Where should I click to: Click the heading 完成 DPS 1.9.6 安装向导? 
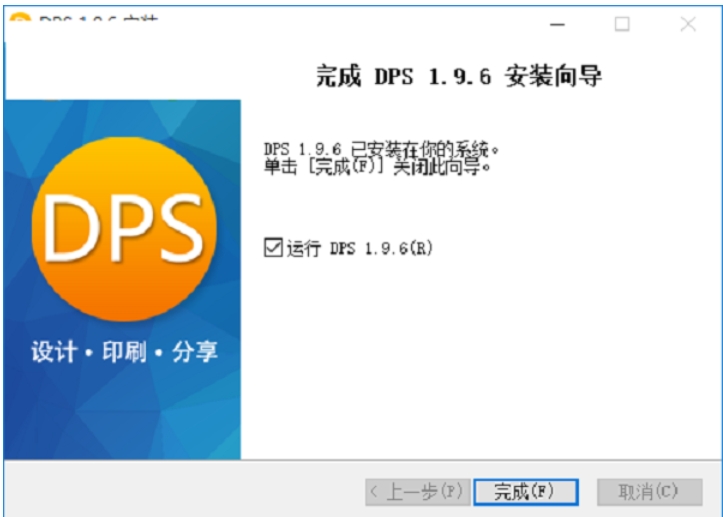tap(459, 77)
